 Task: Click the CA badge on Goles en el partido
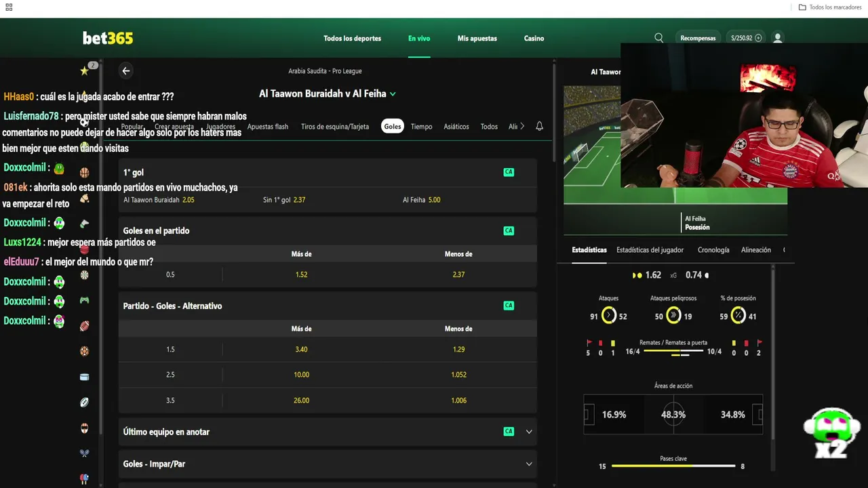pyautogui.click(x=509, y=230)
